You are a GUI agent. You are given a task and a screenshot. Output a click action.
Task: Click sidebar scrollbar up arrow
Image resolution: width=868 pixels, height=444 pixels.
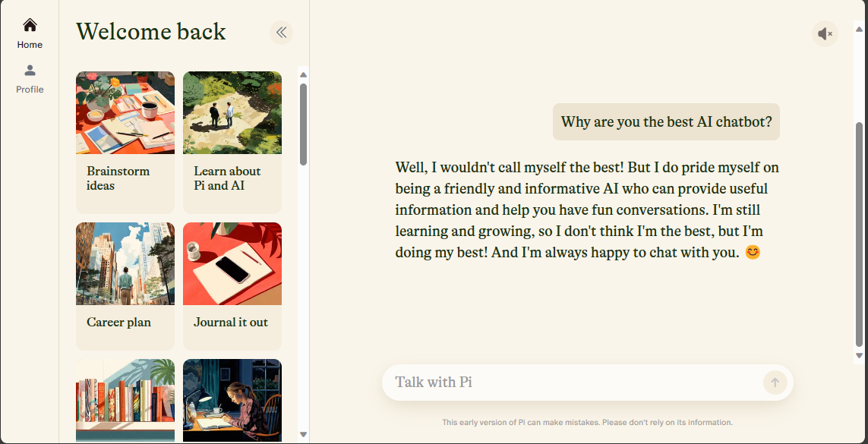click(303, 74)
